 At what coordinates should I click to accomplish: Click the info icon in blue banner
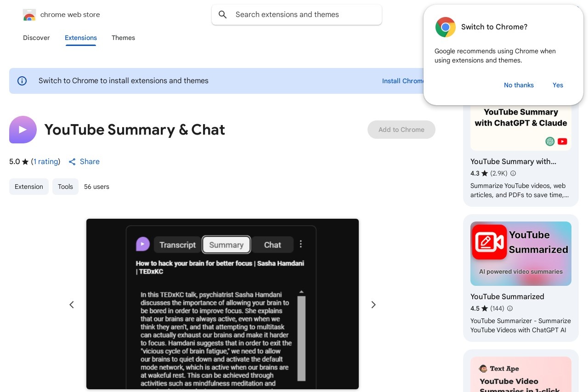coord(22,81)
